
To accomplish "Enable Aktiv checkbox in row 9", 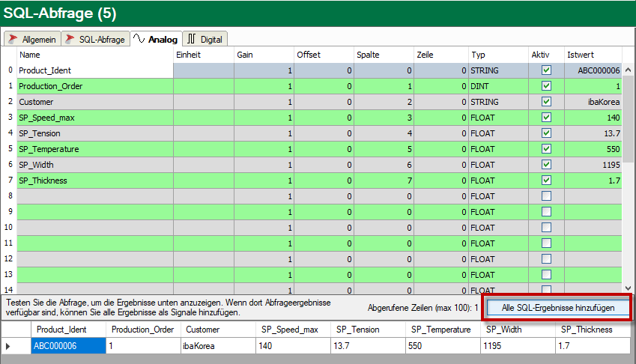I will [x=546, y=212].
